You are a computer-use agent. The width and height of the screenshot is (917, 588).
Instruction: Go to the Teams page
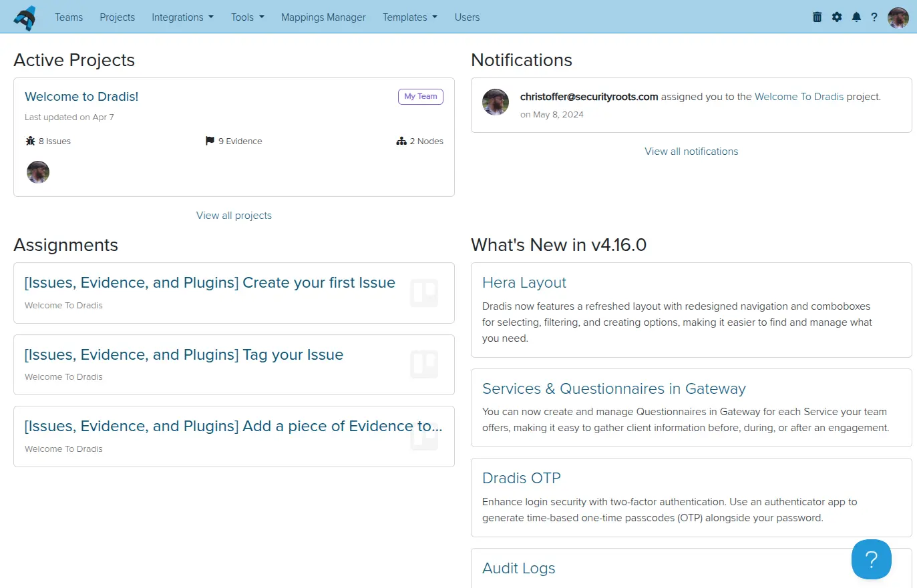(x=69, y=17)
